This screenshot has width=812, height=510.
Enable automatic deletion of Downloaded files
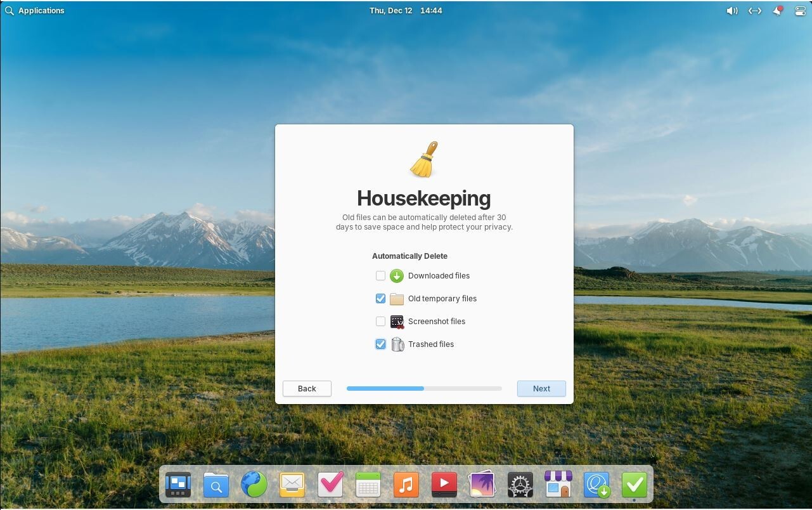pos(380,276)
